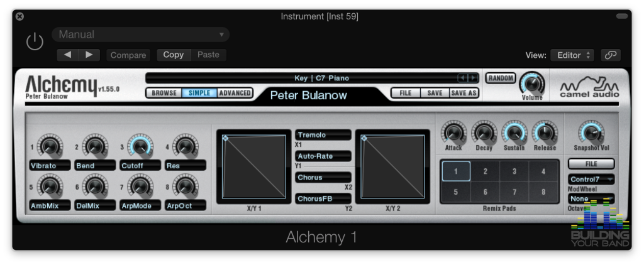
Task: Select Remix Pad 6
Action: click(485, 192)
